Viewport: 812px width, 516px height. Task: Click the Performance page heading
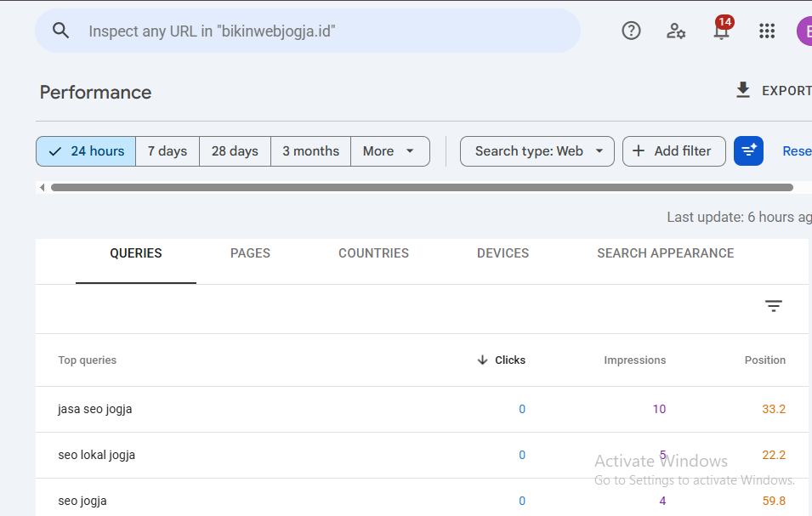95,92
